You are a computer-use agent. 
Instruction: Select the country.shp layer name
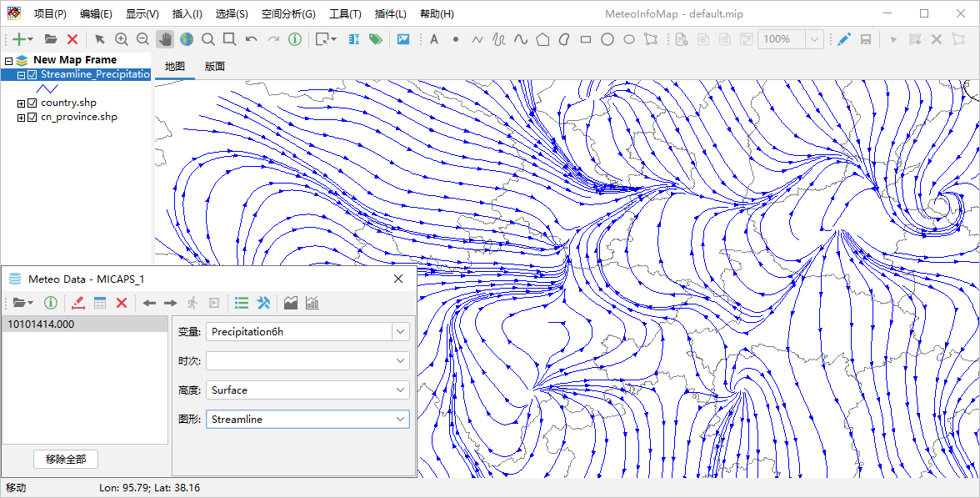(x=68, y=103)
